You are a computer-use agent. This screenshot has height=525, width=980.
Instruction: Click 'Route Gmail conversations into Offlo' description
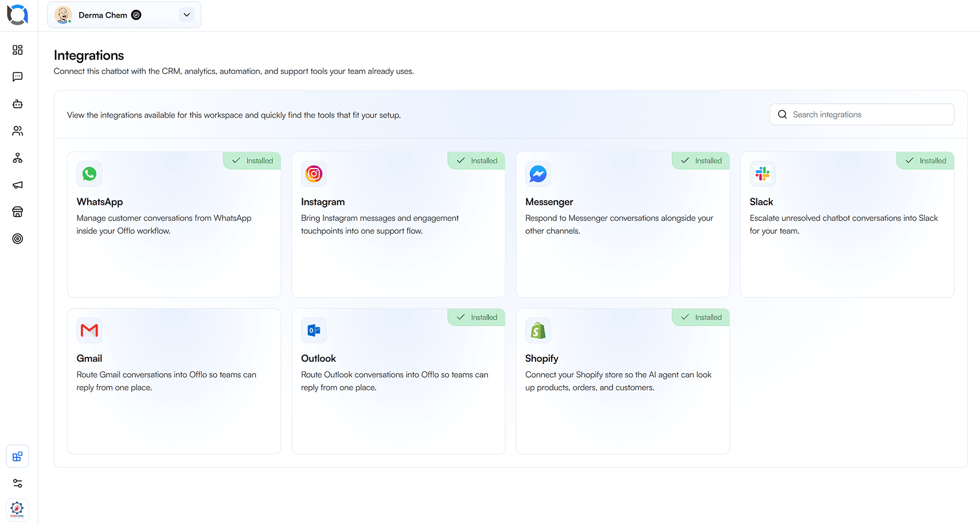pyautogui.click(x=166, y=381)
